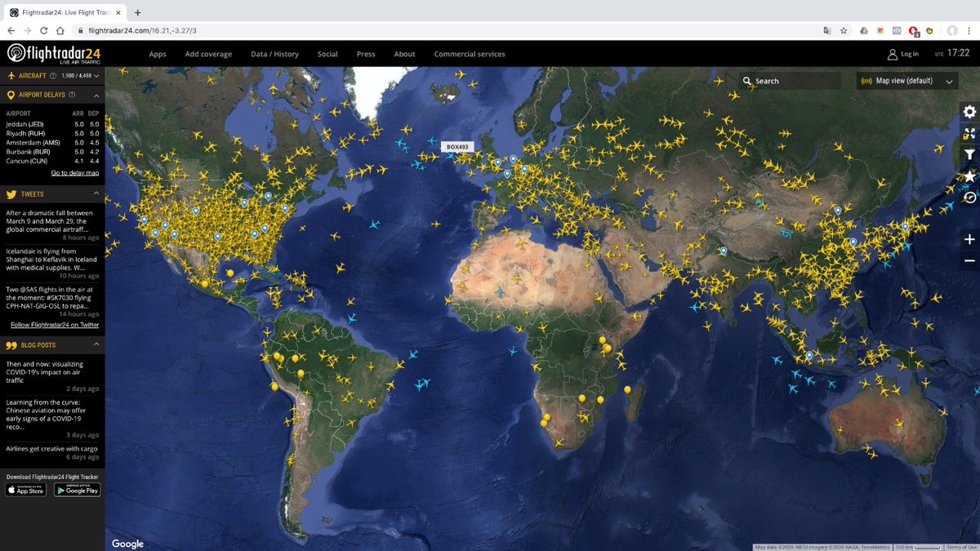Go to the browser home page
The image size is (980, 551).
pos(60,30)
